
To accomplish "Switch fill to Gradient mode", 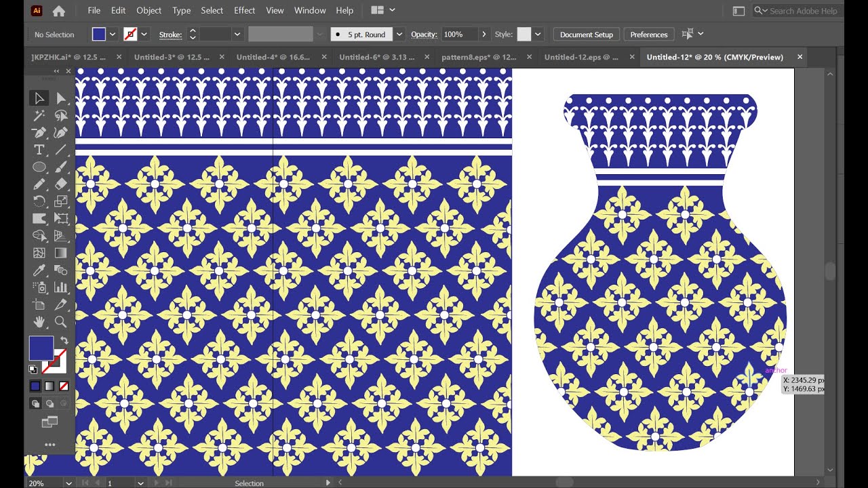I will (50, 386).
